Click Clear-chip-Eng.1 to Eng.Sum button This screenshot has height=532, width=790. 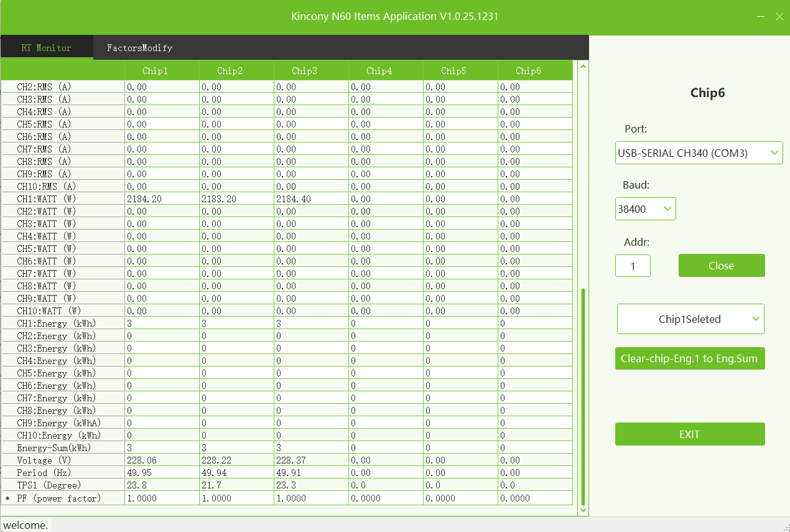pos(690,359)
